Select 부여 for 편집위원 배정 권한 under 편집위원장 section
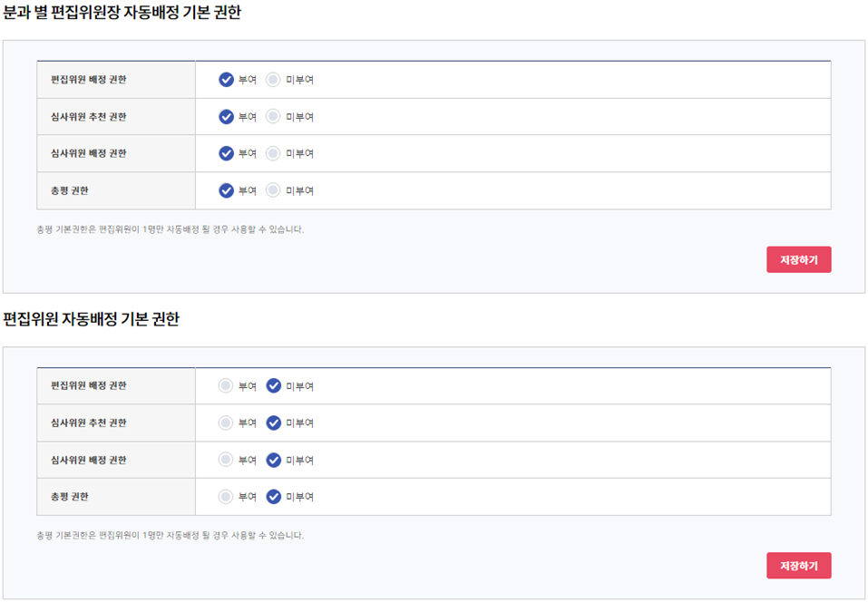The image size is (868, 602). (x=227, y=80)
